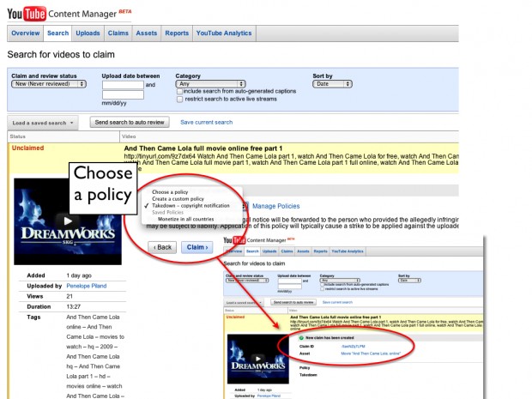This screenshot has height=399, width=532.
Task: Select the 'Choose a policy' menu entry
Action: point(170,192)
